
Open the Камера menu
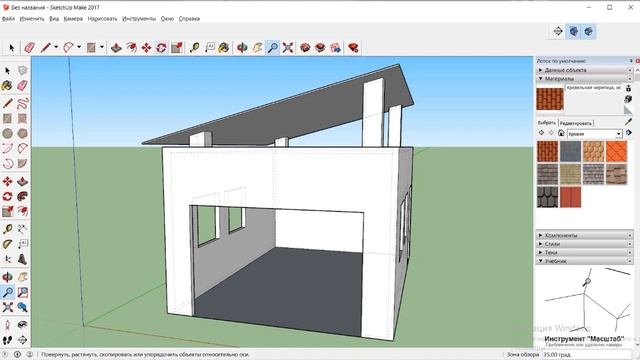(x=73, y=19)
